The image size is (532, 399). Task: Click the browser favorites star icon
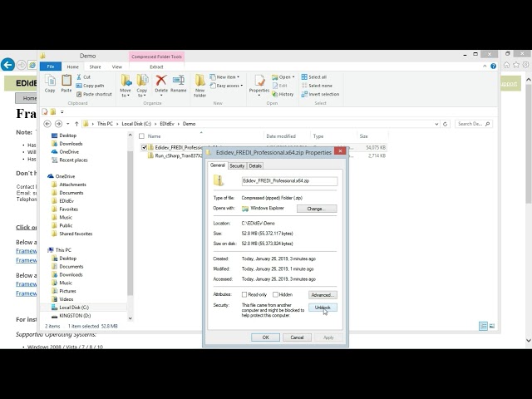pos(516,65)
